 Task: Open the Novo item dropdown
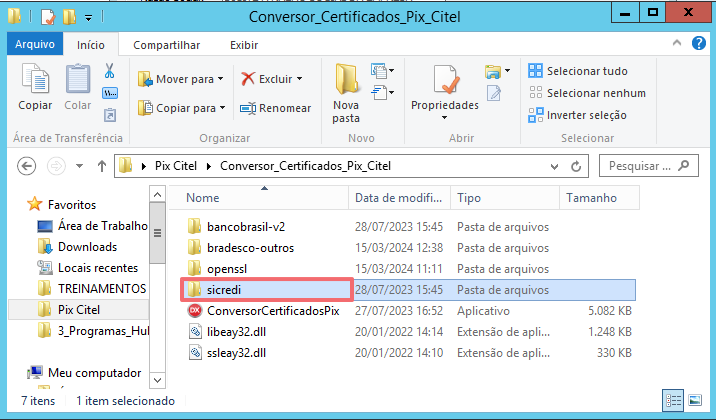(x=383, y=70)
